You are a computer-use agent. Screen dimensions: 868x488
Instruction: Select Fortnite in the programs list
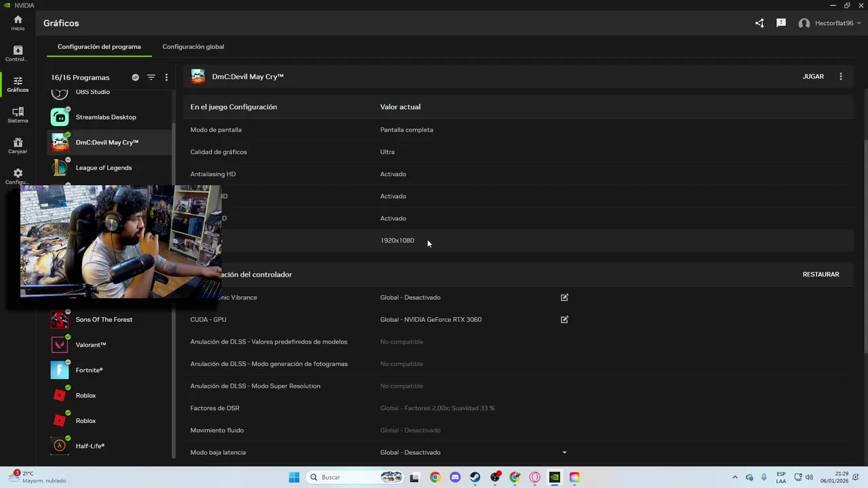[111, 370]
